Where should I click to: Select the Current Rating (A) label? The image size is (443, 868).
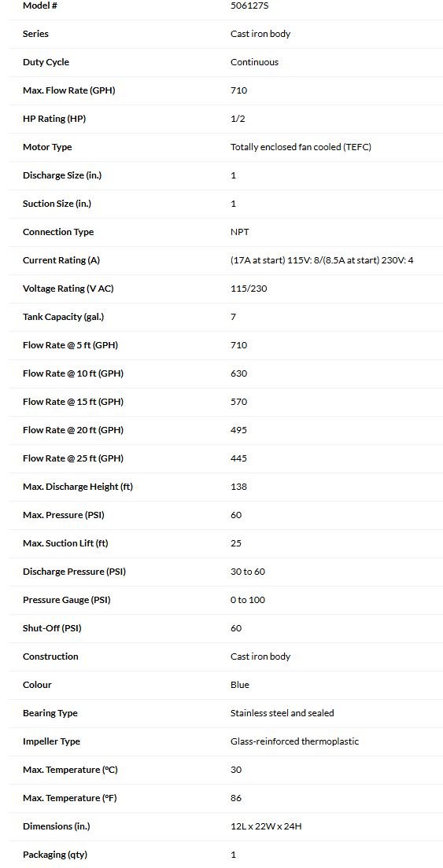tap(61, 259)
